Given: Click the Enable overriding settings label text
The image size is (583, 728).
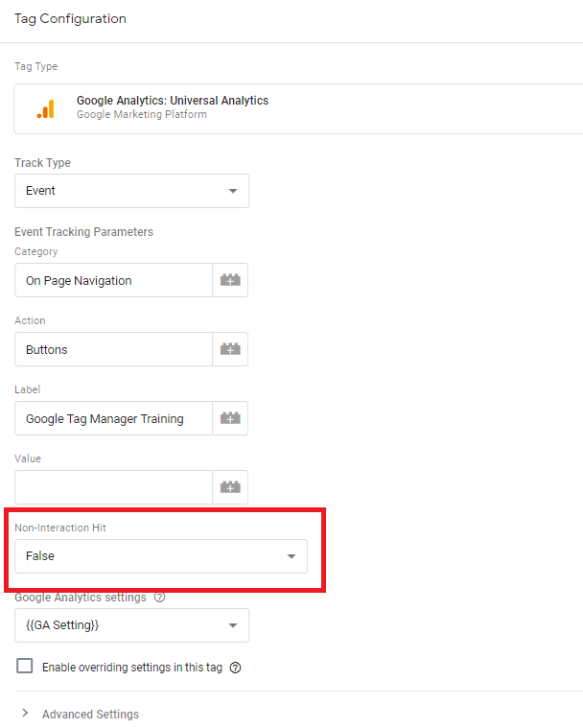Looking at the screenshot, I should (132, 668).
